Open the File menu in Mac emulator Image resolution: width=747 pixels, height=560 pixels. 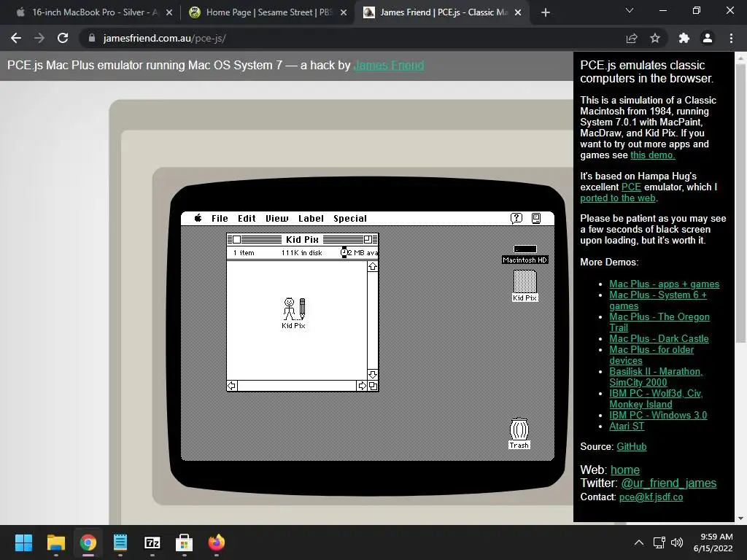220,218
